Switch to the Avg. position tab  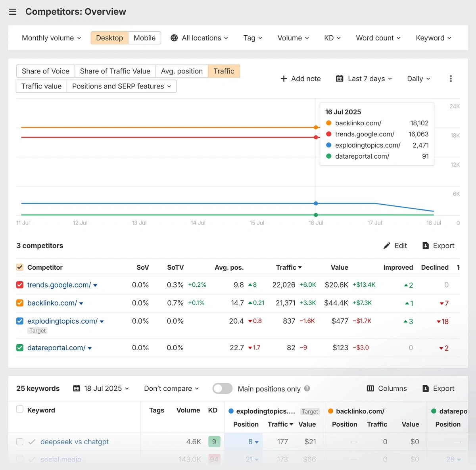(x=182, y=71)
